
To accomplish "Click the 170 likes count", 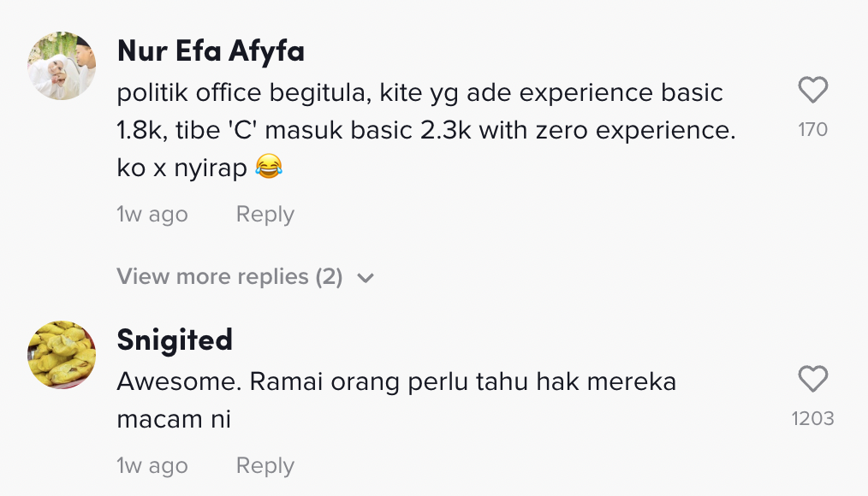I will (812, 130).
